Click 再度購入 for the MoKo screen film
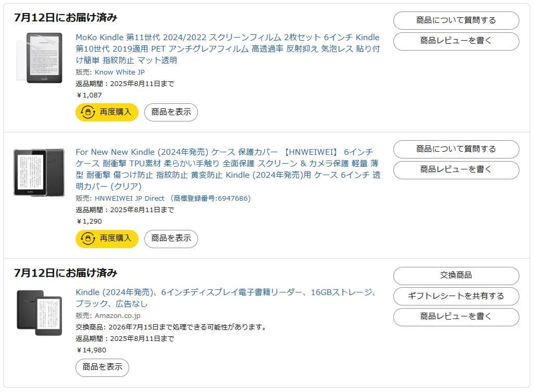 click(106, 112)
